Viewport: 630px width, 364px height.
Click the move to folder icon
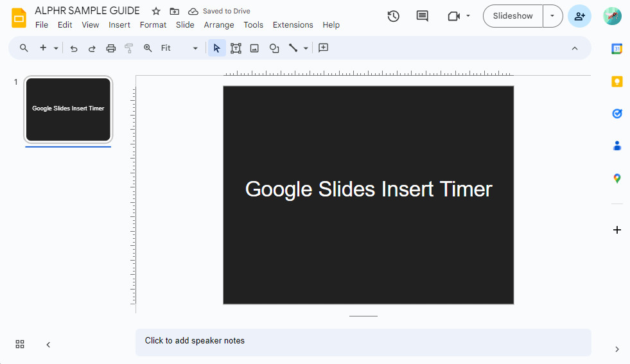(175, 12)
